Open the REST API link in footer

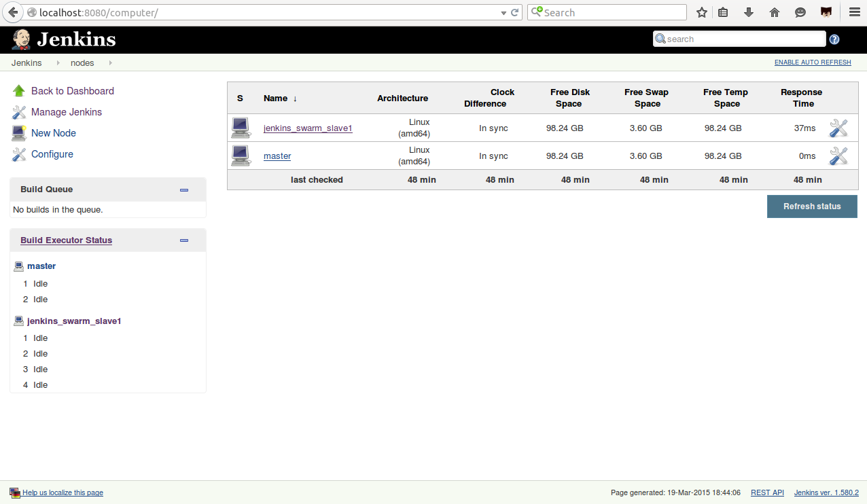pos(767,492)
